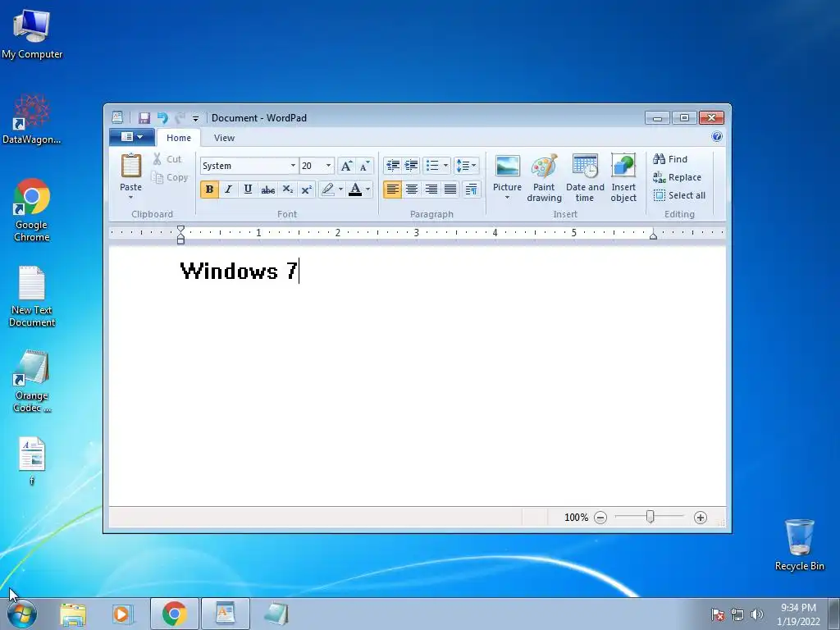Open list style dropdown arrow
The image size is (840, 630).
coord(445,166)
